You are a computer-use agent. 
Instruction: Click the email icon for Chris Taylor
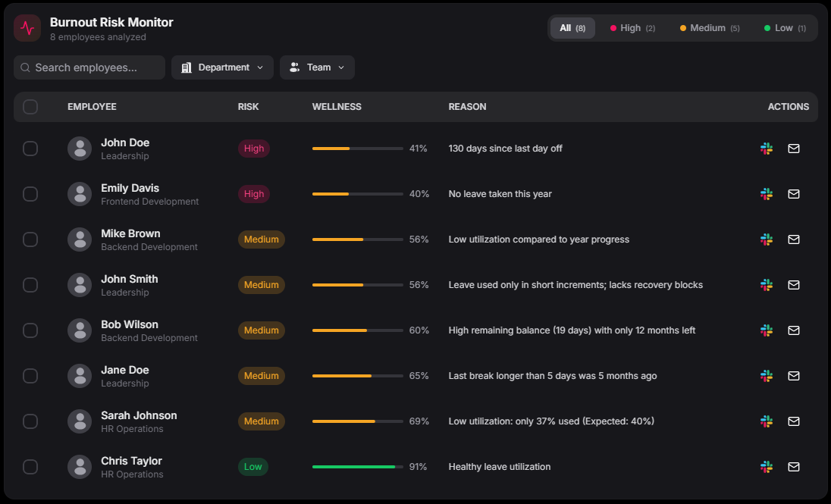point(794,467)
